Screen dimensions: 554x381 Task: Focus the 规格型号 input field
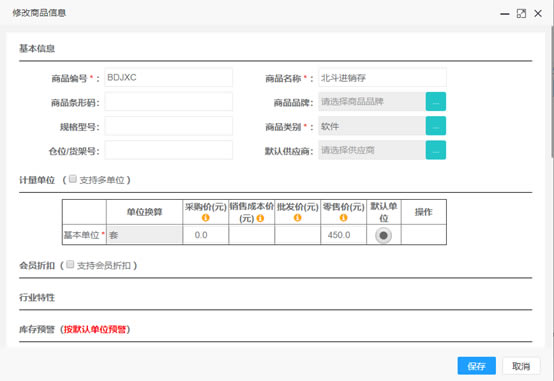[169, 126]
